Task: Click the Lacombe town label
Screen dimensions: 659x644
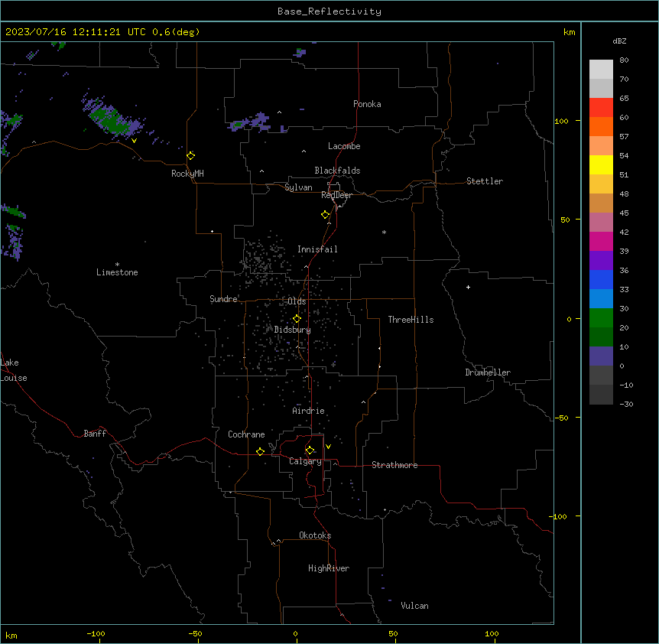Action: point(344,146)
